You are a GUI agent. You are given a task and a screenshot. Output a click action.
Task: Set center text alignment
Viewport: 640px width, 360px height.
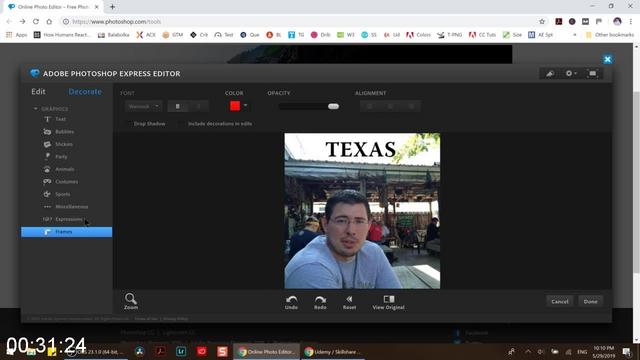point(391,107)
